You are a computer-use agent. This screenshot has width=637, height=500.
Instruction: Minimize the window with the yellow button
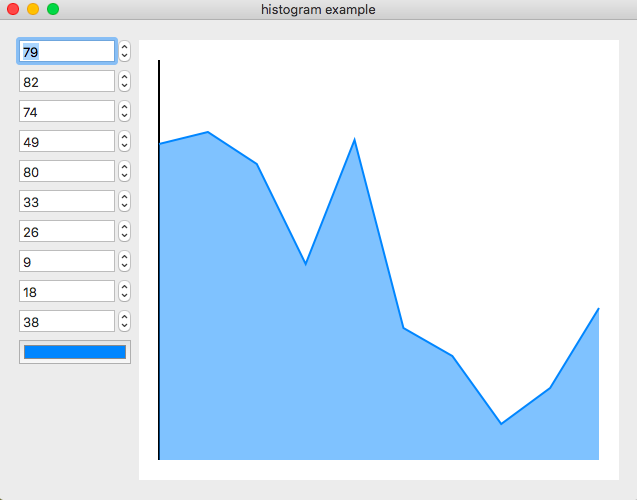[x=33, y=9]
